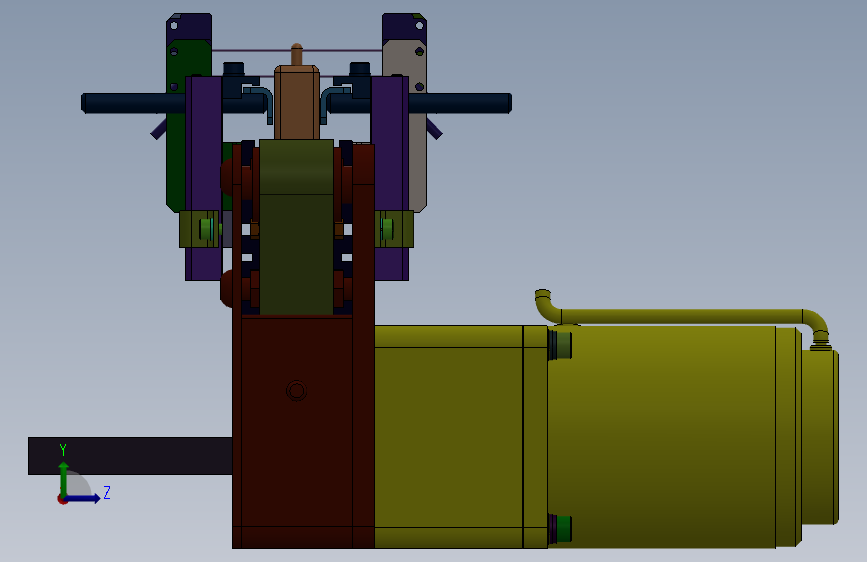Select the brown block below the top pin
Image resolution: width=867 pixels, height=562 pixels.
point(297,102)
